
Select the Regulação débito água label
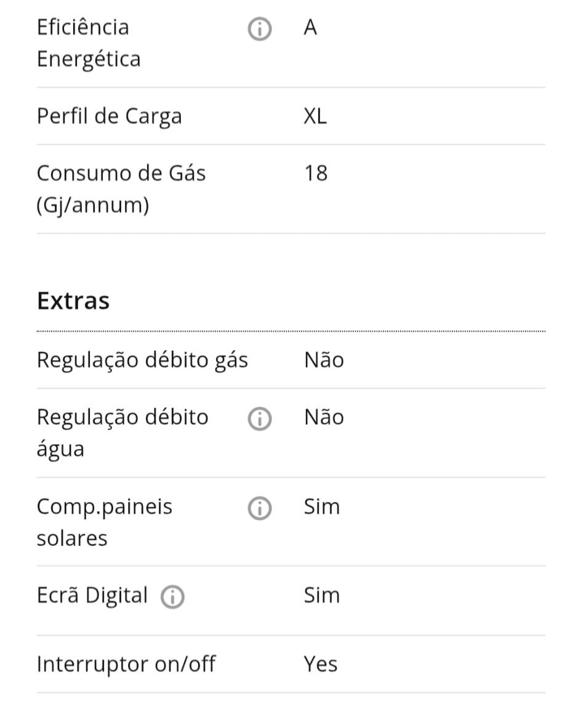tap(122, 433)
